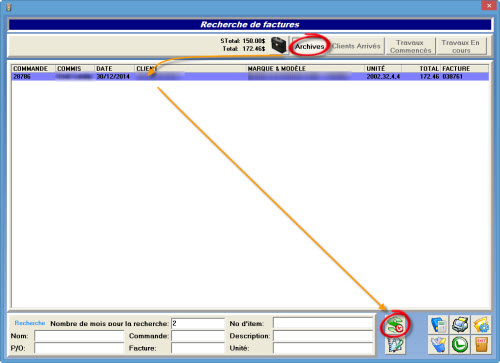The image size is (500, 363).
Task: Click the green checkmark confirm icon
Action: [x=460, y=345]
